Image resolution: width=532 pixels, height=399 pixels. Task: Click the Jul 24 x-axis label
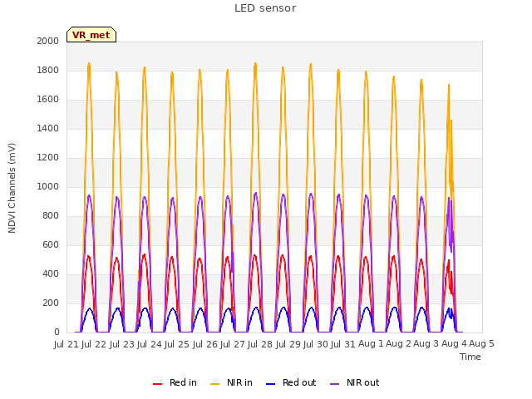tap(150, 344)
